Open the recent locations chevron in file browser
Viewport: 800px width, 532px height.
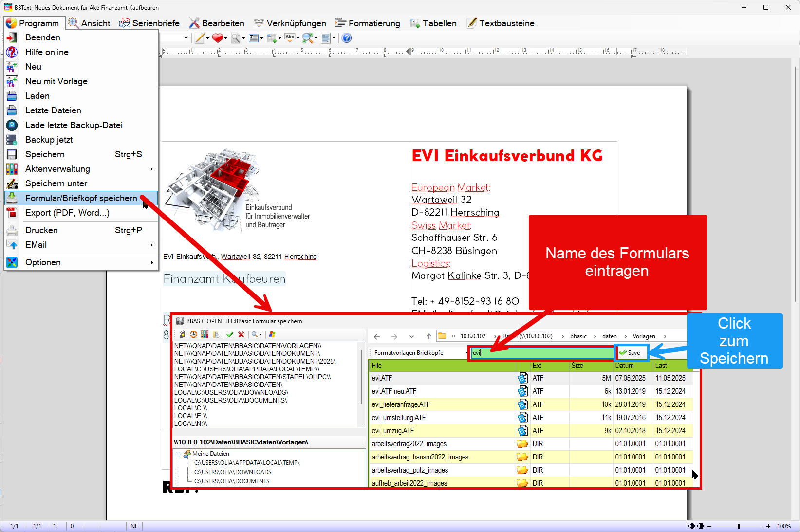click(x=411, y=336)
